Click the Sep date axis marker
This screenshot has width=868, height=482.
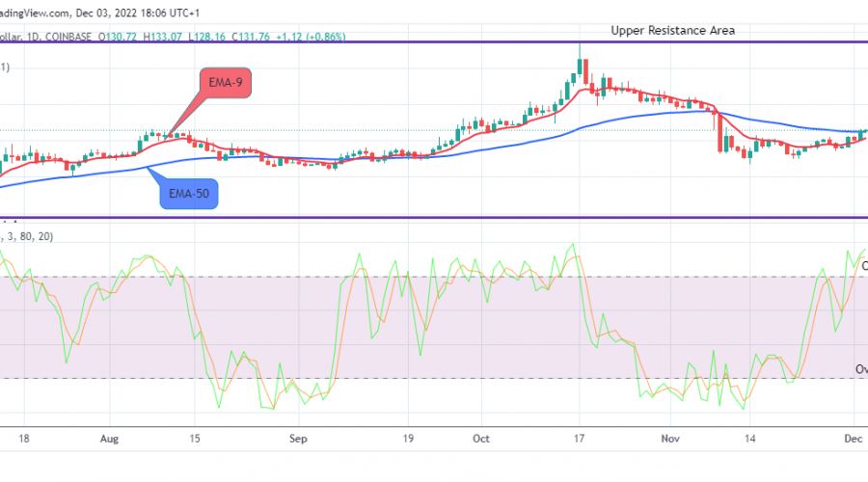[x=298, y=437]
